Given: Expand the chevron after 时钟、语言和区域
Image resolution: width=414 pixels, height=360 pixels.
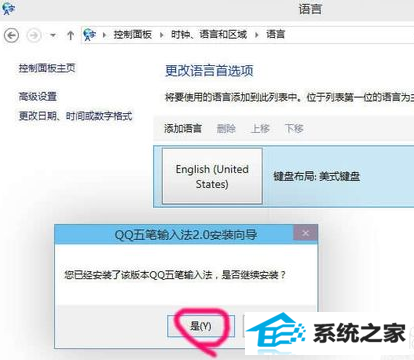Looking at the screenshot, I should pos(256,35).
